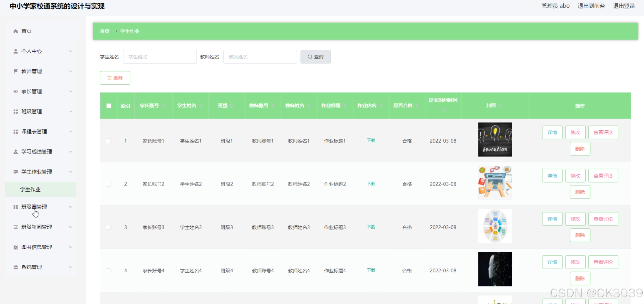Select 学生作业 submenu item
The image size is (644, 304).
click(30, 189)
